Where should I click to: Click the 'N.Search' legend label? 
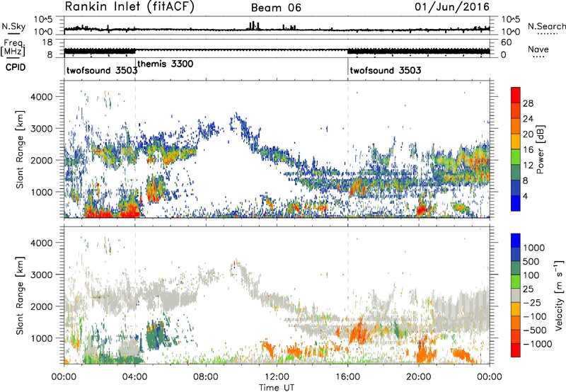point(546,26)
